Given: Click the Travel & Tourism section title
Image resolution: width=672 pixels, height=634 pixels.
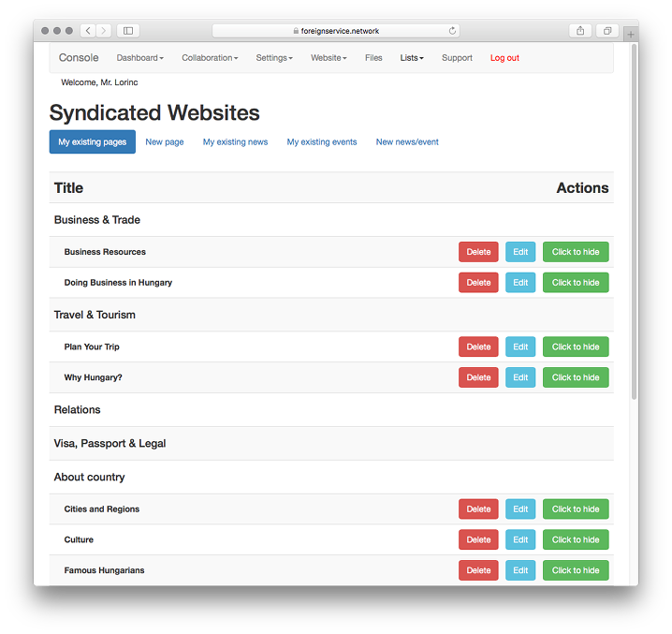Looking at the screenshot, I should (x=95, y=315).
